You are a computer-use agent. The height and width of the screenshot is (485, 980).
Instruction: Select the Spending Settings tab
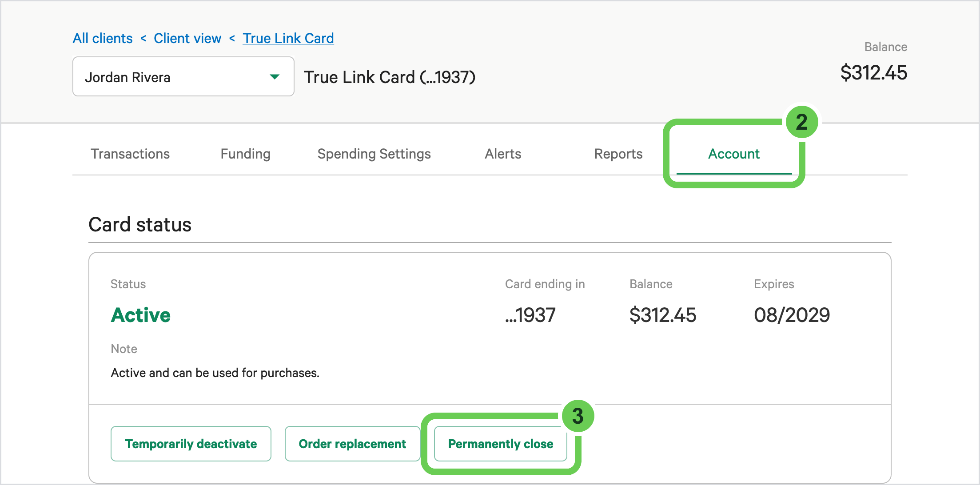coord(374,154)
